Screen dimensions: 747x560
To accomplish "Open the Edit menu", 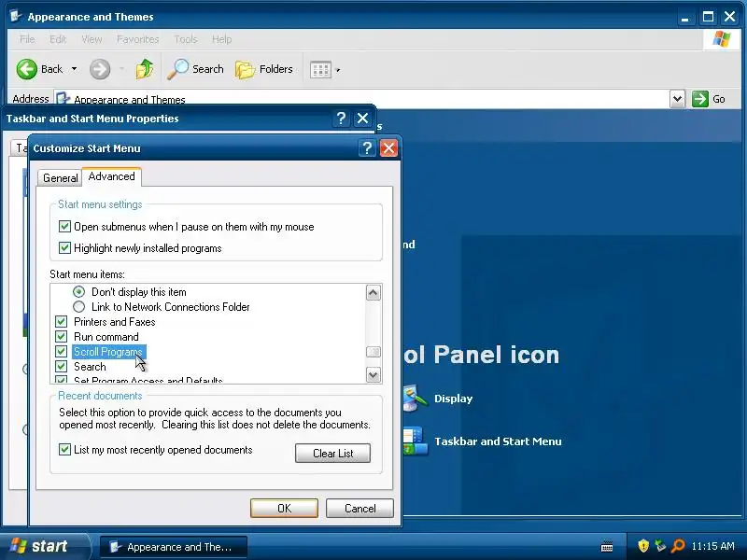I will click(x=58, y=39).
